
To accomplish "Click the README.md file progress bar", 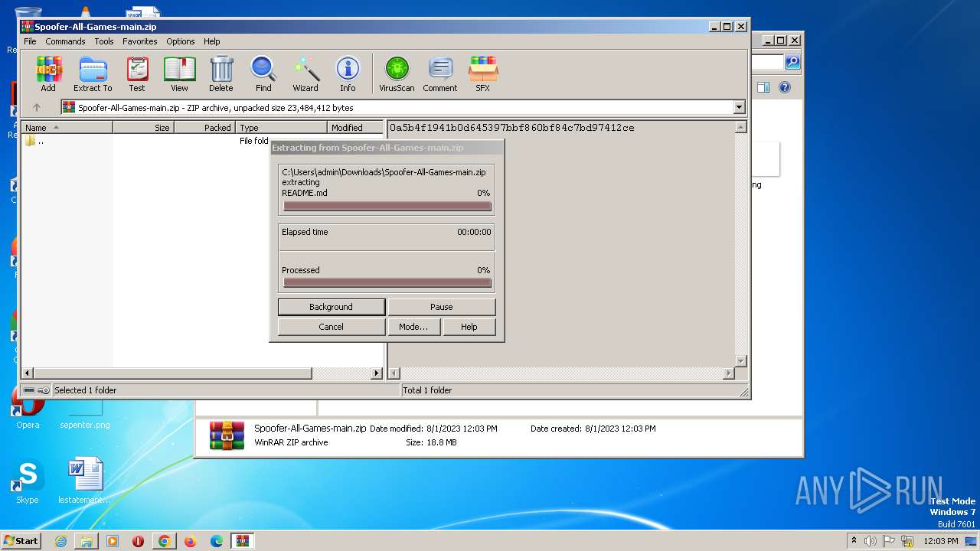I will [x=387, y=206].
